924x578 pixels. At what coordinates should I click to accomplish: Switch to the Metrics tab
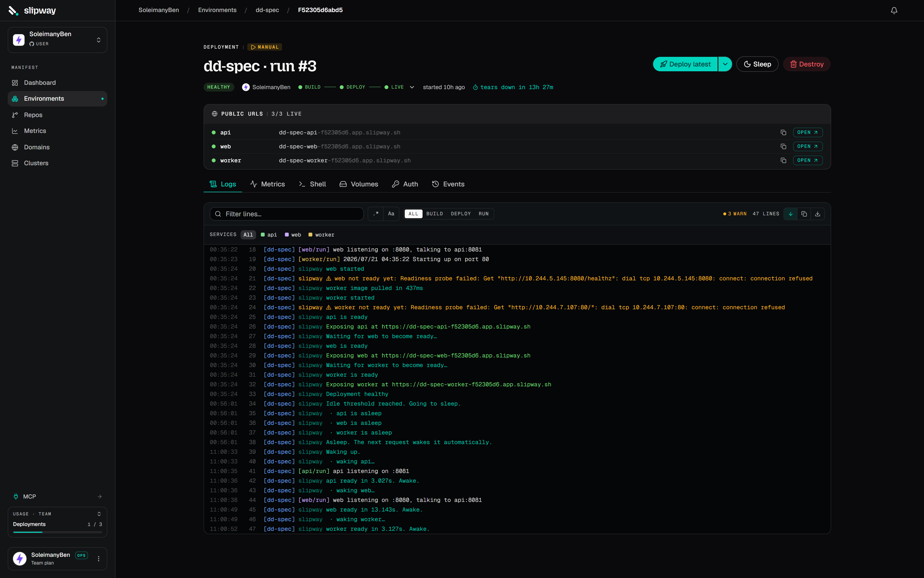[x=267, y=184]
